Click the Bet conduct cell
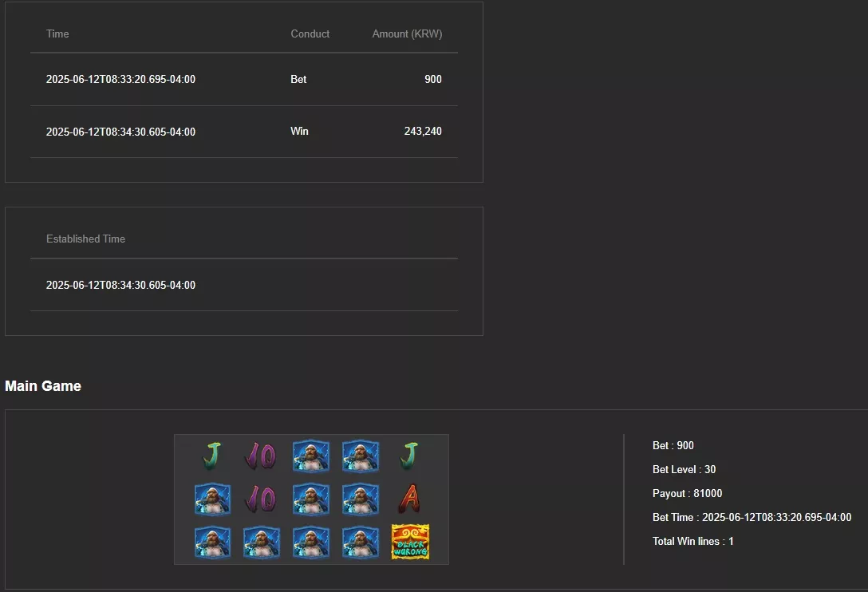 coord(298,79)
